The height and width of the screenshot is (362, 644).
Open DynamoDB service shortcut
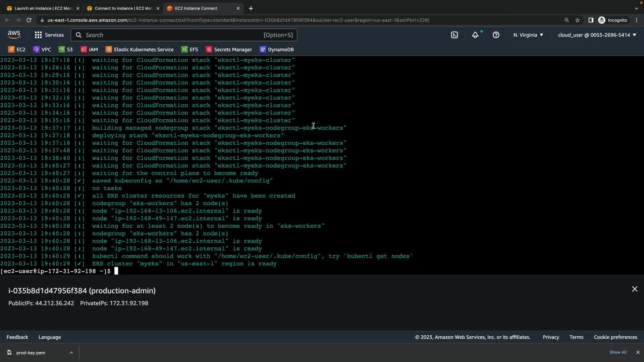tap(277, 50)
